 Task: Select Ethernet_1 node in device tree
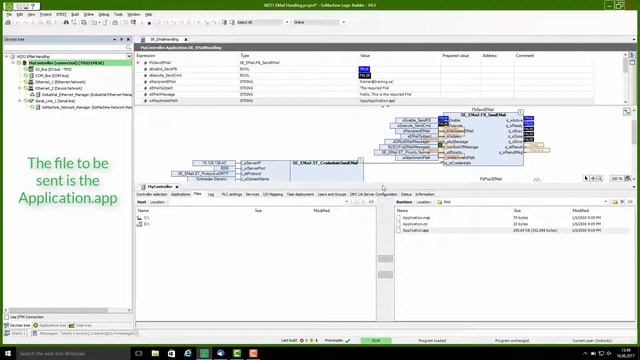point(60,82)
